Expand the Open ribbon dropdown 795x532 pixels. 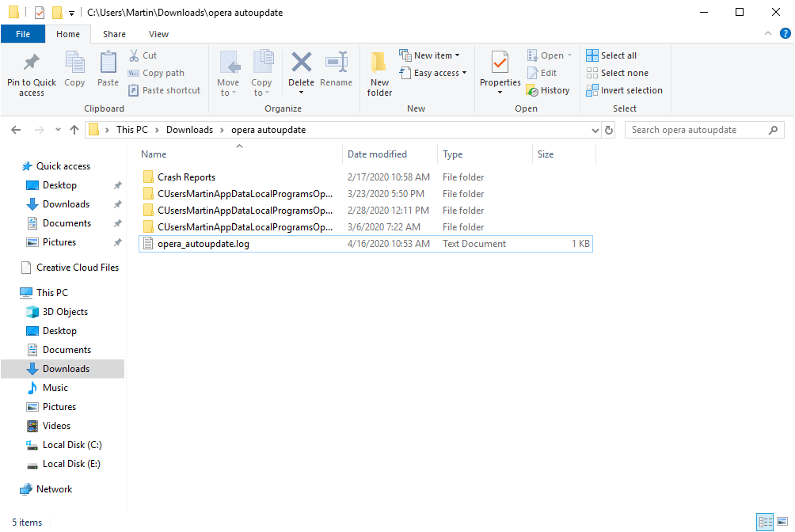pos(550,55)
